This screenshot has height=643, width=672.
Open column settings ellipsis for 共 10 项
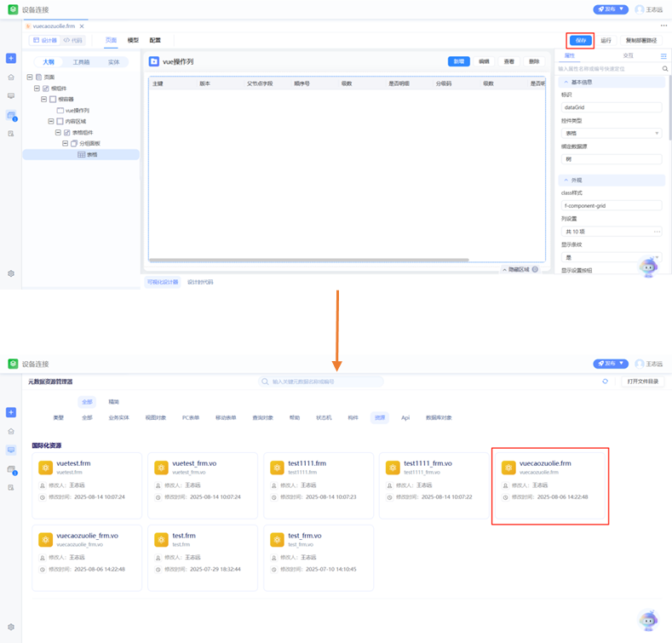click(x=657, y=232)
